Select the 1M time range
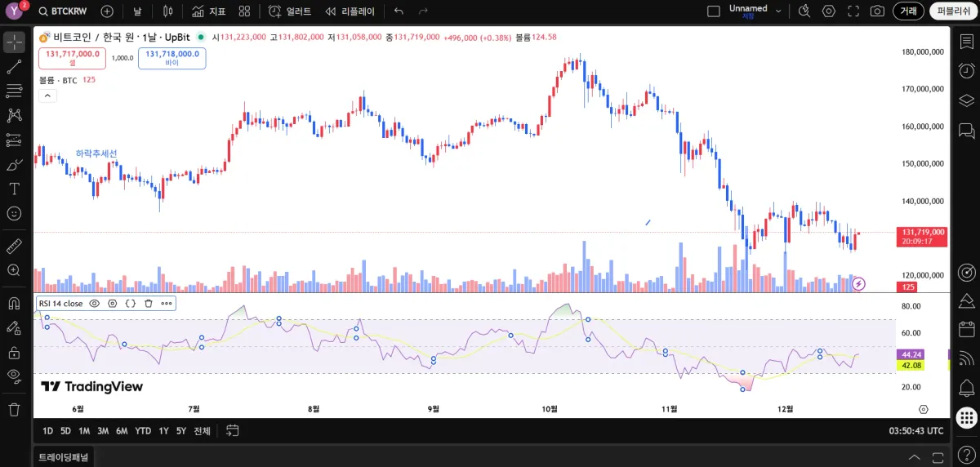Viewport: 980px width, 467px height. pyautogui.click(x=84, y=430)
